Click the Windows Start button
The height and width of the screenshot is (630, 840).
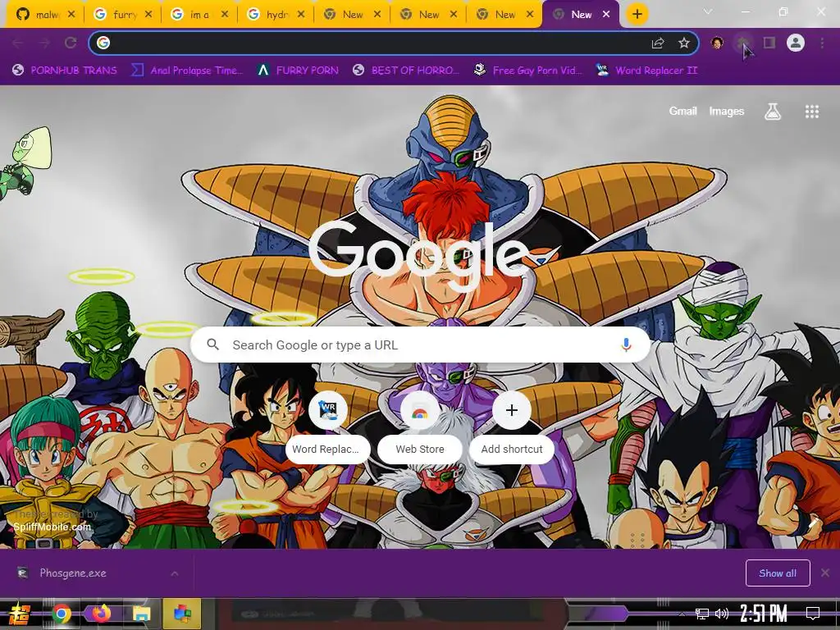coord(19,614)
